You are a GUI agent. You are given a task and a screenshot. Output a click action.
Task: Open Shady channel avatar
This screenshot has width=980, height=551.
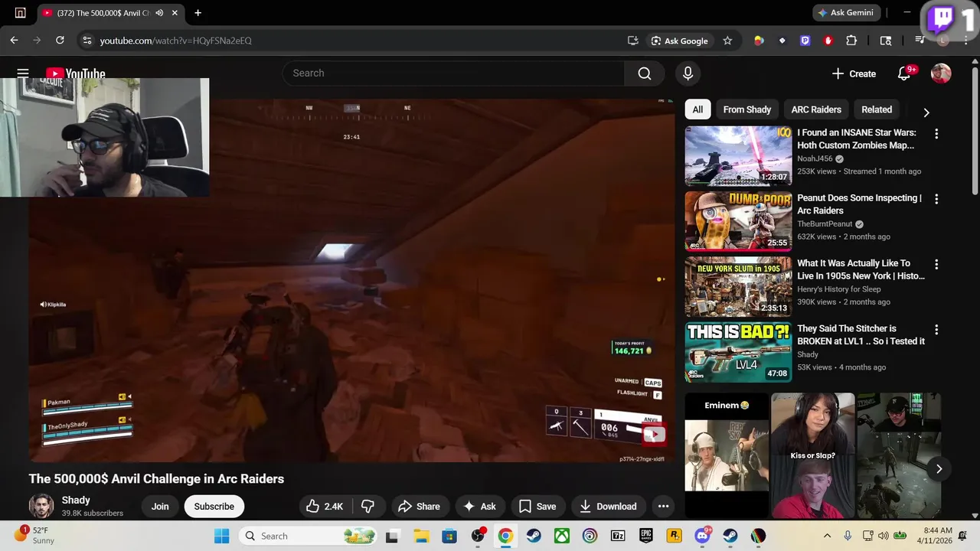pyautogui.click(x=41, y=506)
